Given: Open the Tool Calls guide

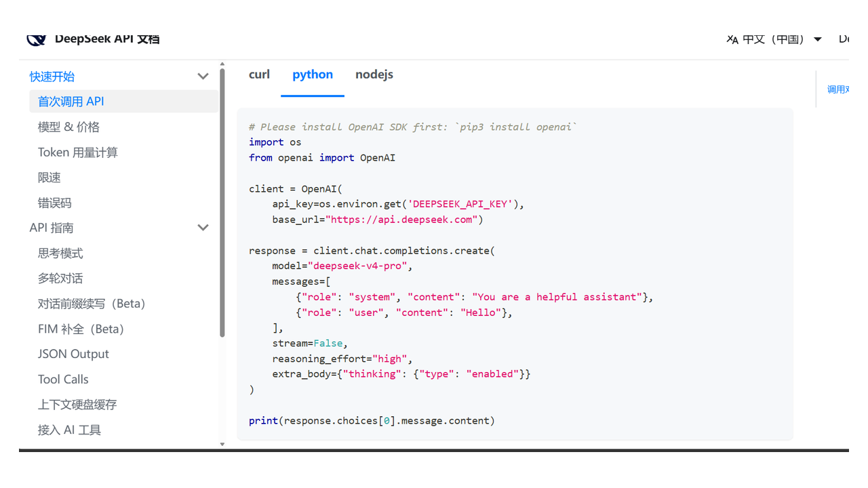Looking at the screenshot, I should click(x=63, y=380).
